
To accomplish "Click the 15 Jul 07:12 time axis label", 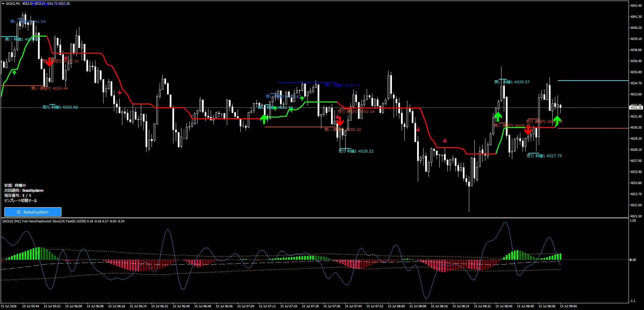I will click(267, 306).
